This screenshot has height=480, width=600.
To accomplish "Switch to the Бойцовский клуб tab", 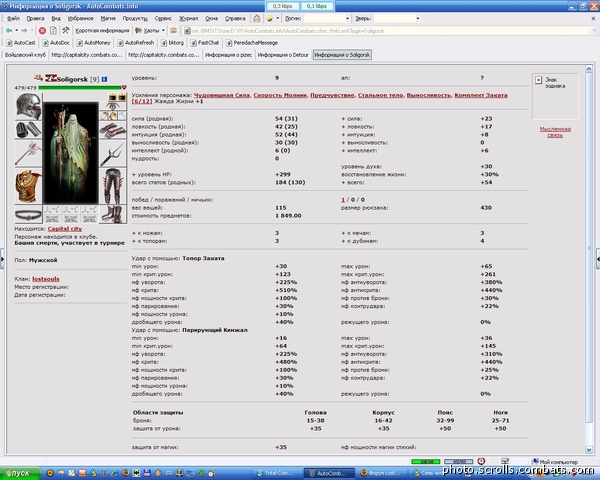I will tap(25, 55).
